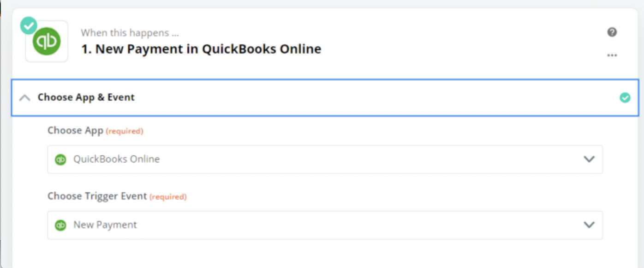Screen dimensions: 644x268
Task: Click the QuickBooks icon inside Choose App field
Action: [60, 159]
